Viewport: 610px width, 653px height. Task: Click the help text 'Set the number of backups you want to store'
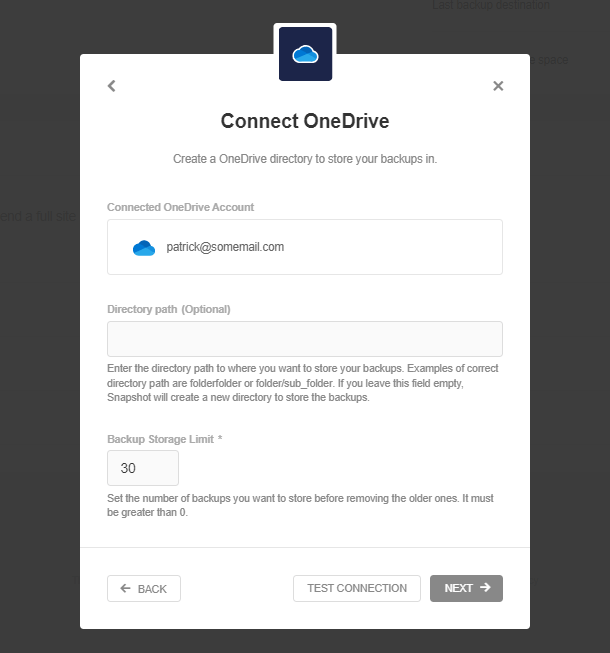tap(300, 505)
